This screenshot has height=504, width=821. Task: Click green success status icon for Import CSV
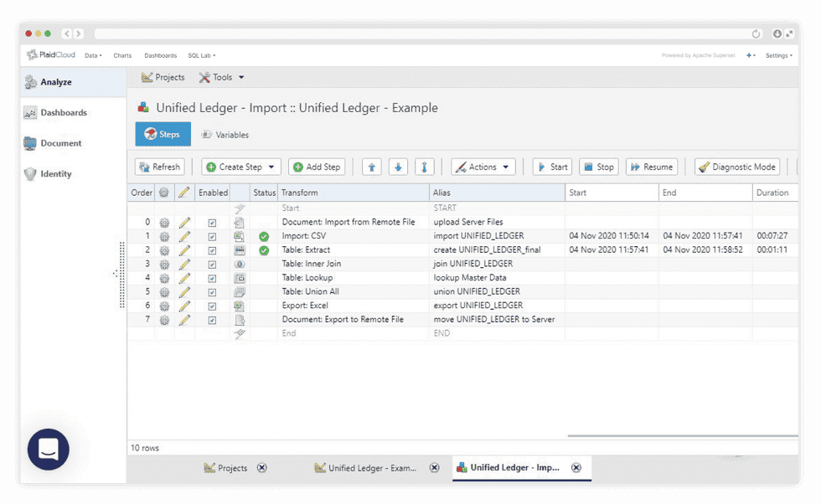pos(264,237)
